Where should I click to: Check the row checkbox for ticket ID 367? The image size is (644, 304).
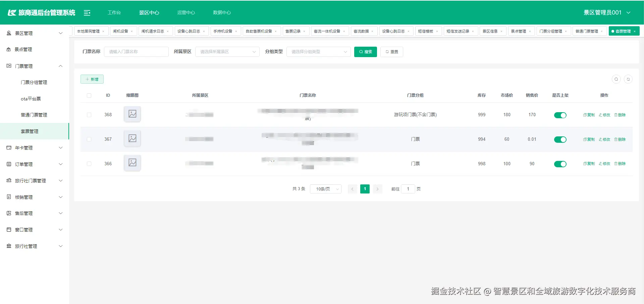[89, 139]
